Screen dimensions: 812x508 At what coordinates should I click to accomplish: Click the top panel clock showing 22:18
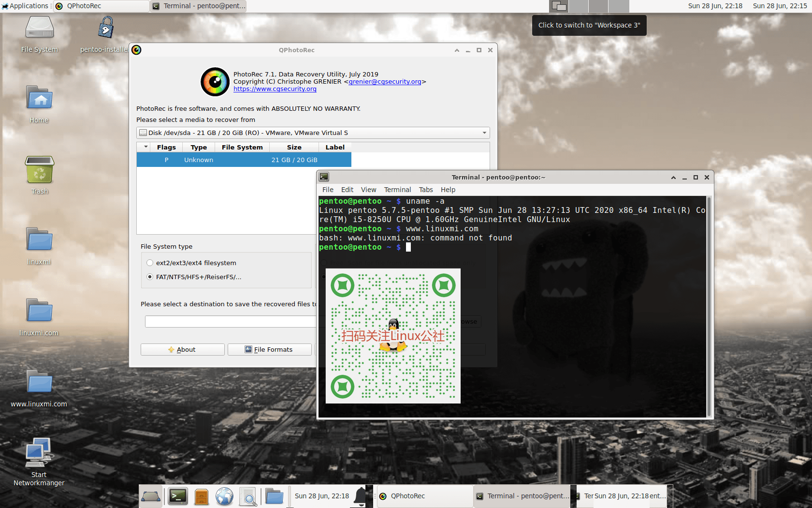point(715,6)
